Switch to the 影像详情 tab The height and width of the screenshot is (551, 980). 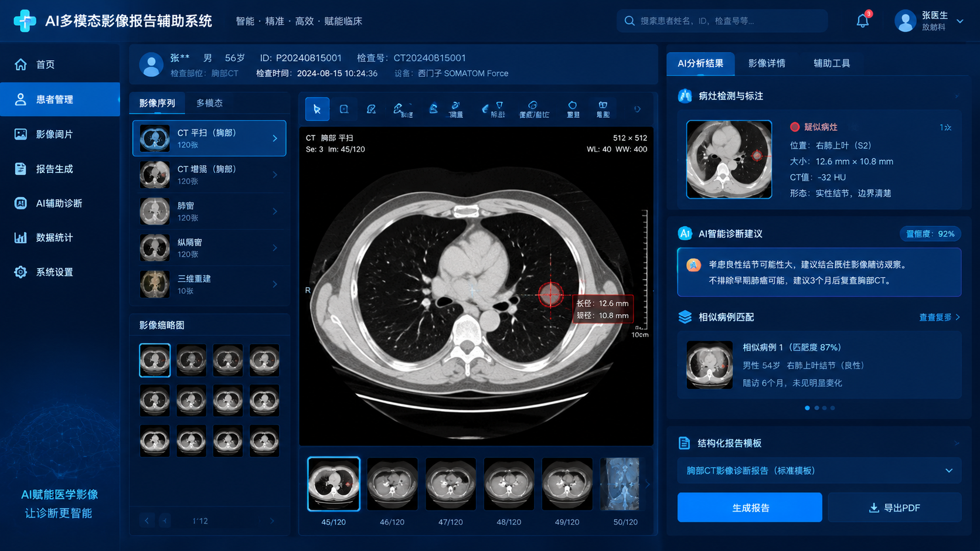[767, 63]
